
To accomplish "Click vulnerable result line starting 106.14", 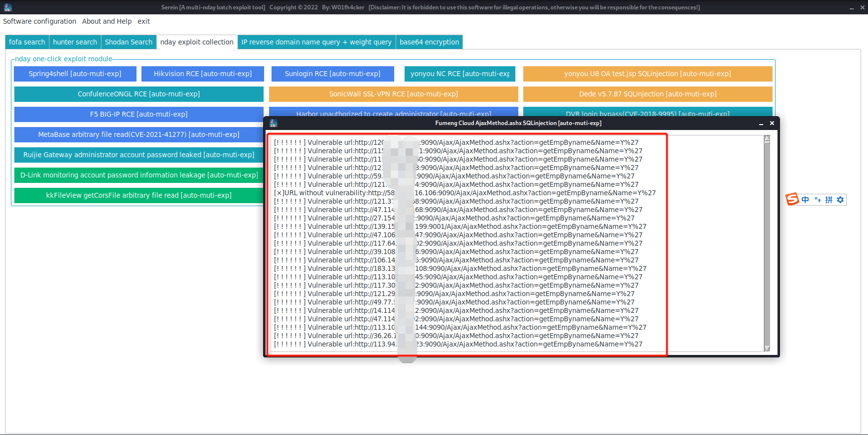I will (456, 260).
